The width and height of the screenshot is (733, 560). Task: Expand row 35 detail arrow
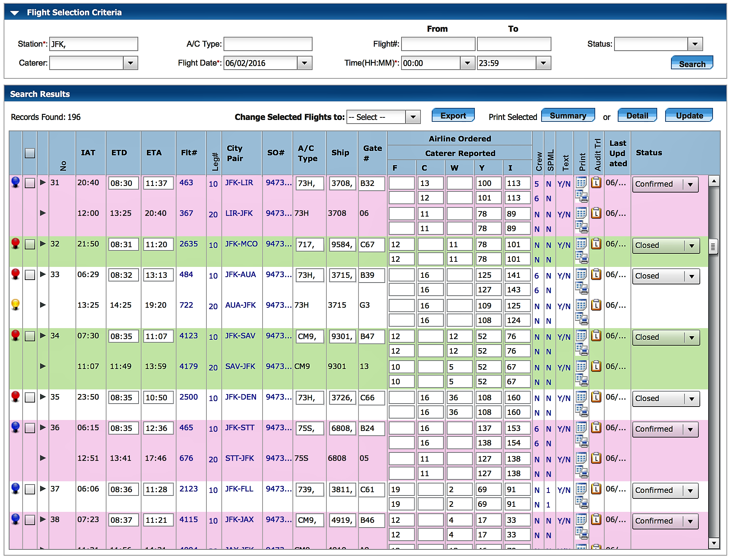pos(43,396)
